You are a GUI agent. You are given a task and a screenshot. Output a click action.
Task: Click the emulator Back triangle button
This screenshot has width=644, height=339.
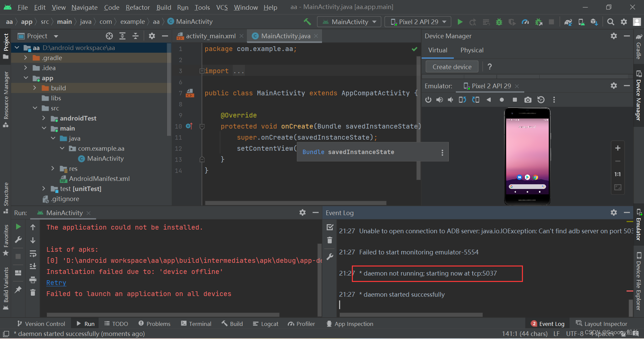click(x=489, y=100)
